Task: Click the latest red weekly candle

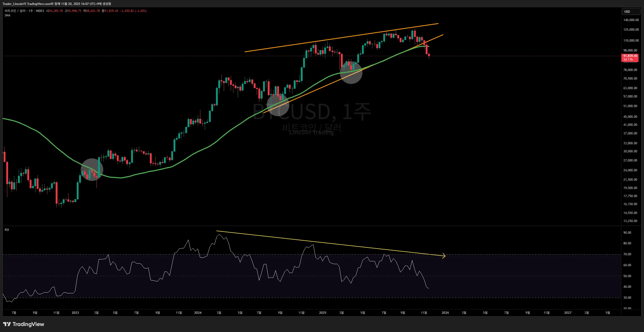Action: click(x=429, y=55)
